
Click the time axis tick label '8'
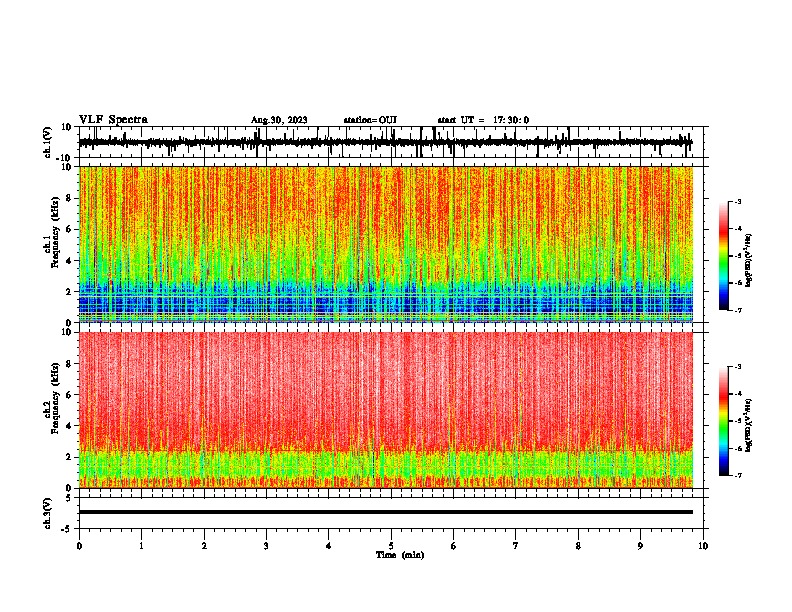[x=578, y=546]
